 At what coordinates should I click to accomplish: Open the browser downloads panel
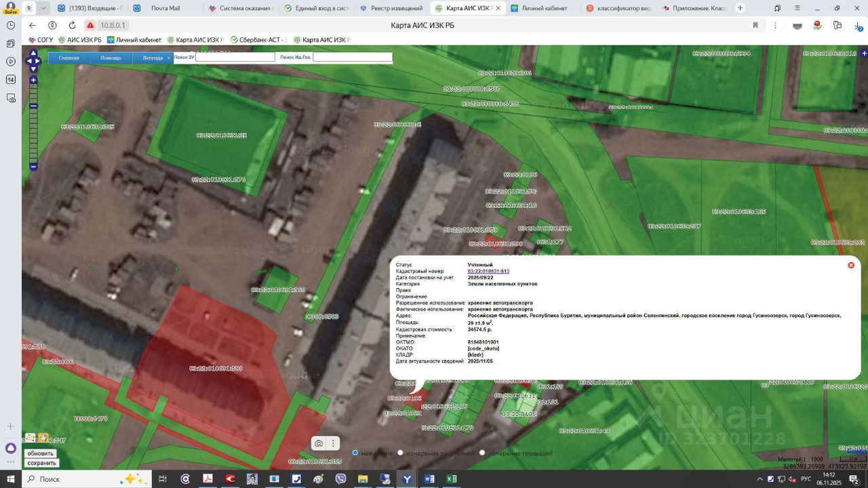[x=859, y=25]
